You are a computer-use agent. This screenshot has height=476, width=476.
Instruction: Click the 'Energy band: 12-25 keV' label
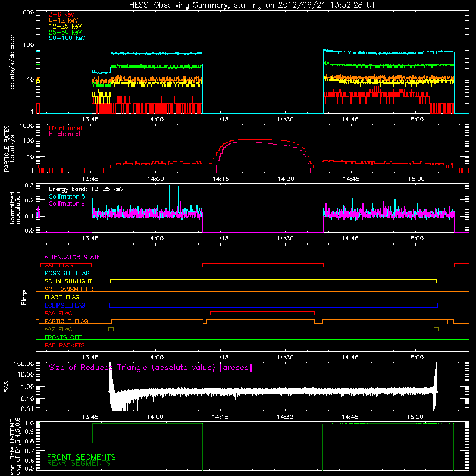pos(86,189)
